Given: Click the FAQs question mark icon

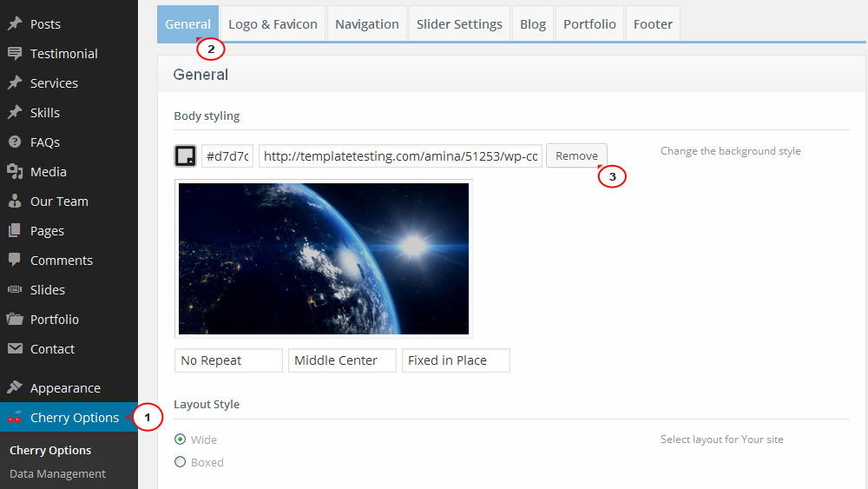Looking at the screenshot, I should click(15, 142).
